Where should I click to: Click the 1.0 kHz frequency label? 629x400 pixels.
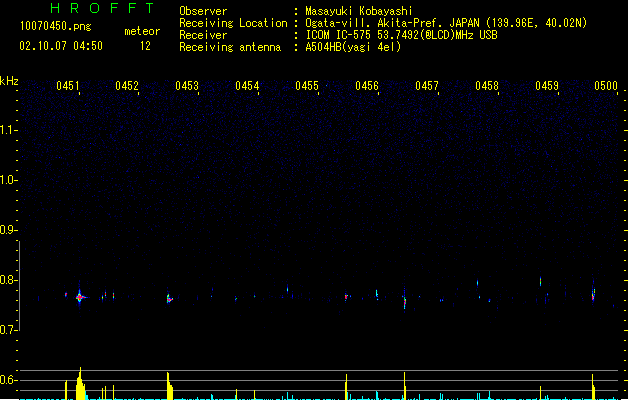(x=8, y=180)
